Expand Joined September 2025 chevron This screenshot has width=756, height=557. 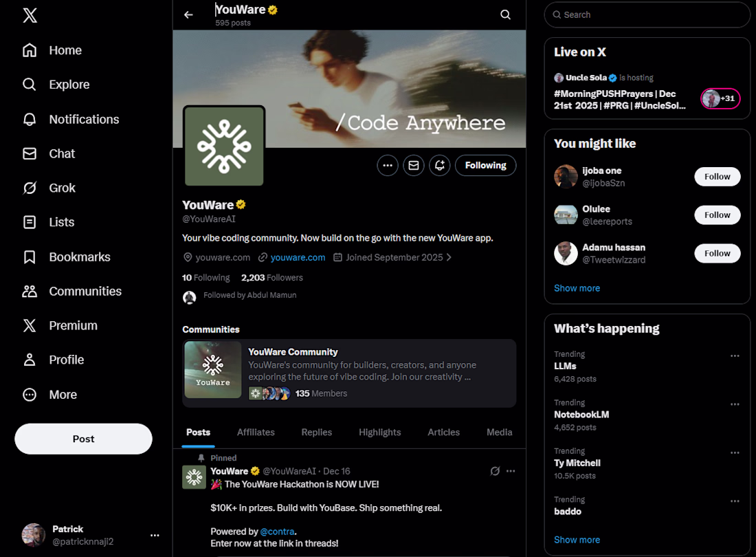click(449, 257)
